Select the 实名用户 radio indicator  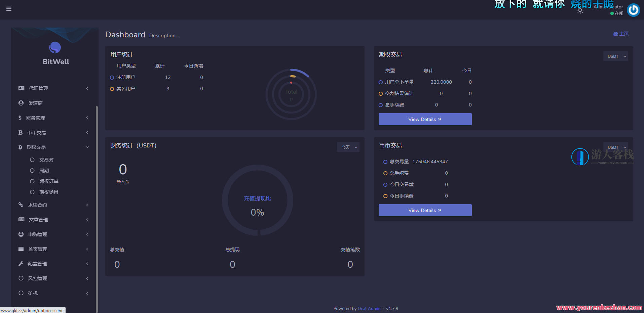(x=112, y=89)
